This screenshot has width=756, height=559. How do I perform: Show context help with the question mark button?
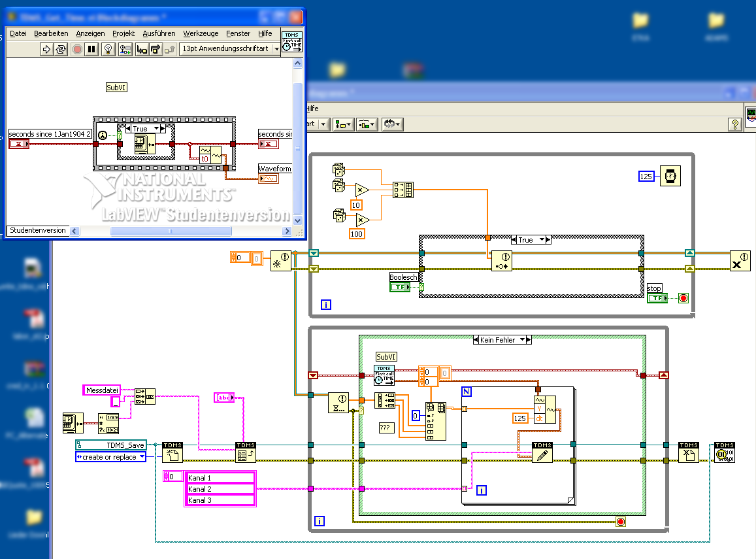pos(734,125)
